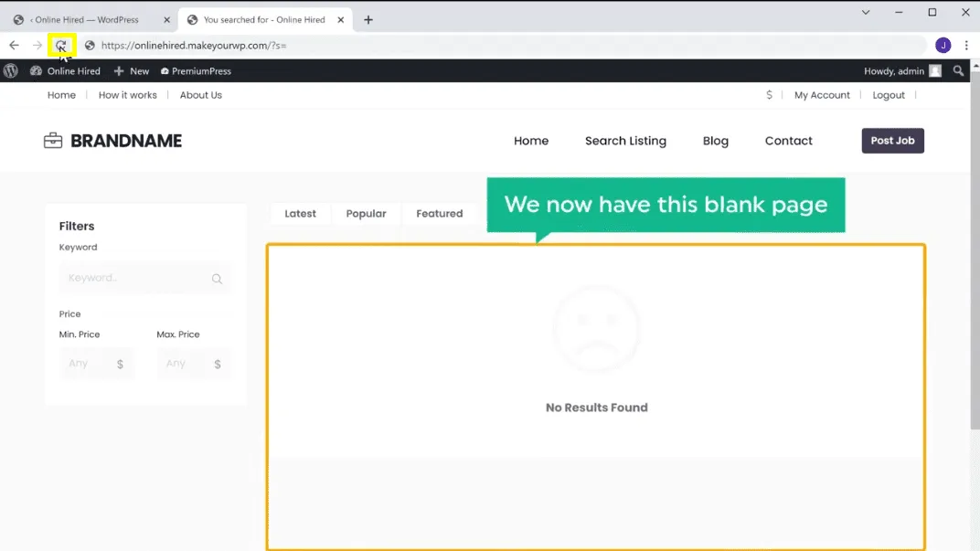Switch to the Popular tab

[366, 213]
